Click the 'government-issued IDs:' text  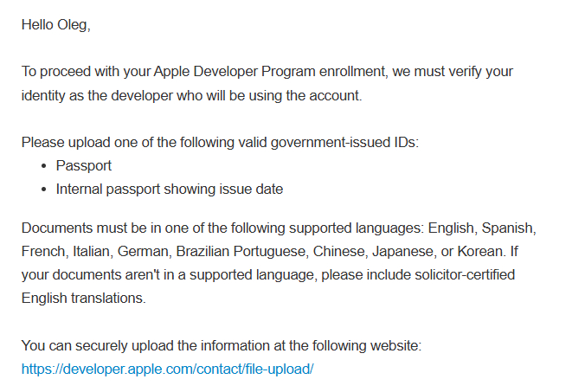(x=344, y=142)
